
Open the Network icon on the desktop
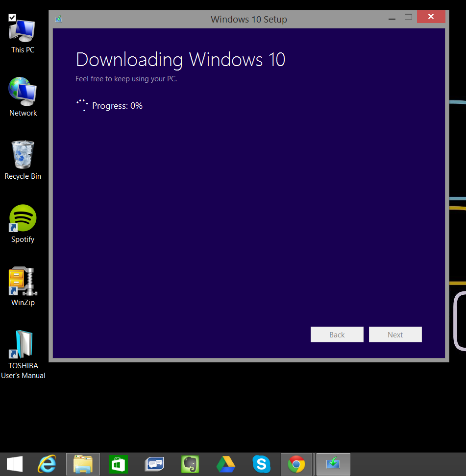click(22, 91)
